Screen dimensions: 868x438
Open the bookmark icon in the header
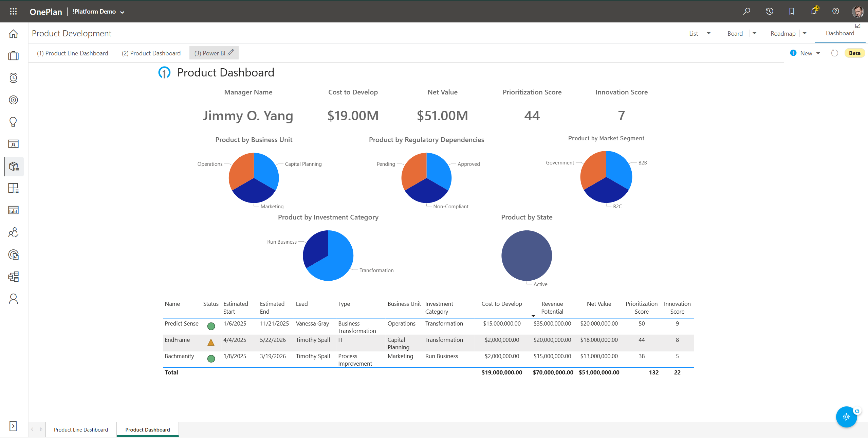[791, 11]
